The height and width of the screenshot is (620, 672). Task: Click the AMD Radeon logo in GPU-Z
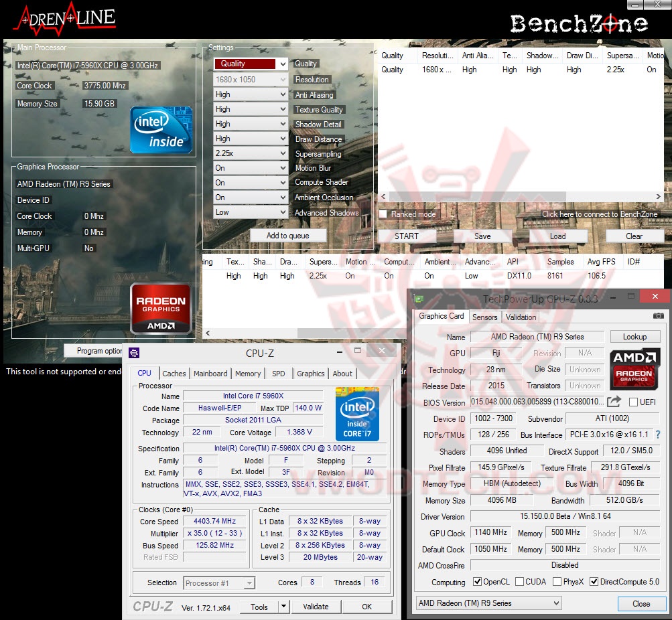tap(634, 370)
